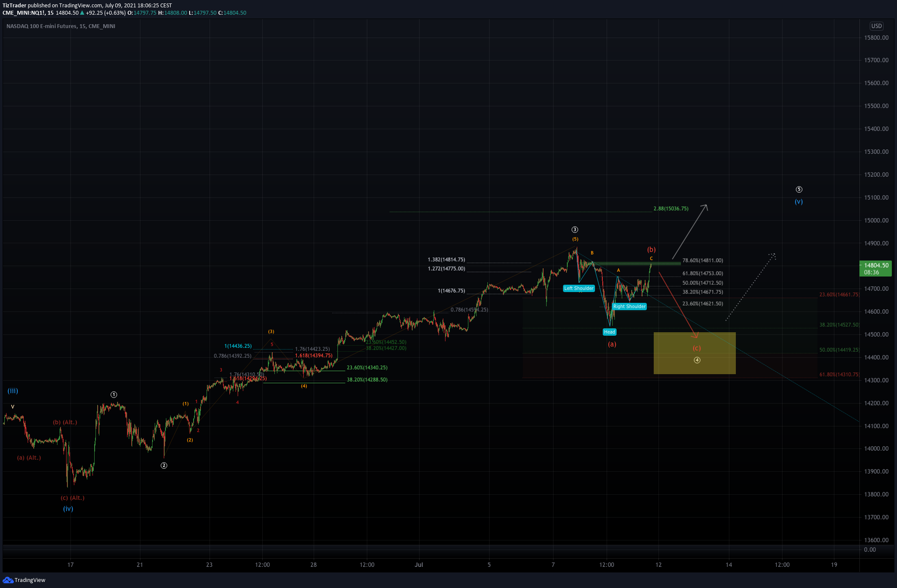Select the circled 3 wave label
Screen dimensions: 897x588
coord(575,229)
